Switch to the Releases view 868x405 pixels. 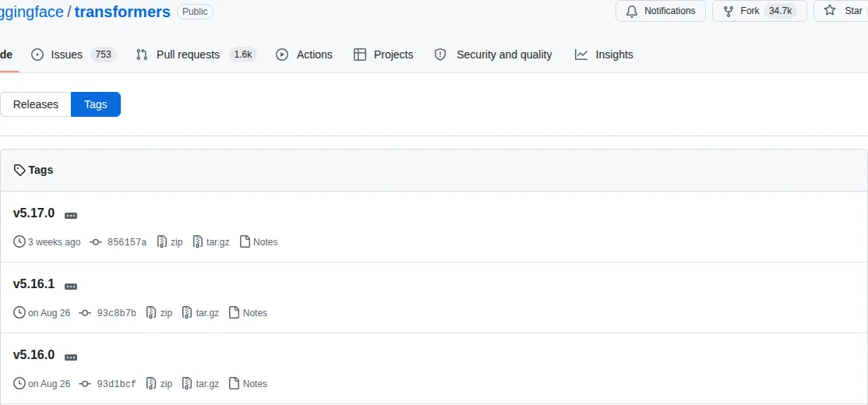[x=35, y=104]
